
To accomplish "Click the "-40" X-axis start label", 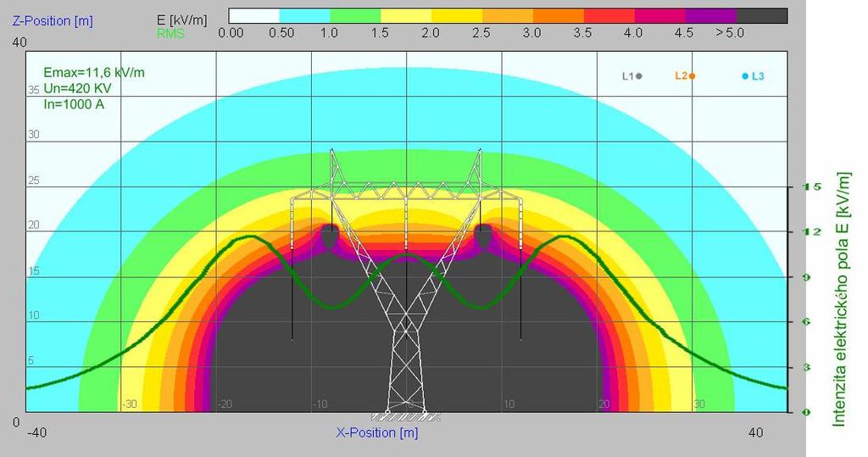I will [x=36, y=432].
